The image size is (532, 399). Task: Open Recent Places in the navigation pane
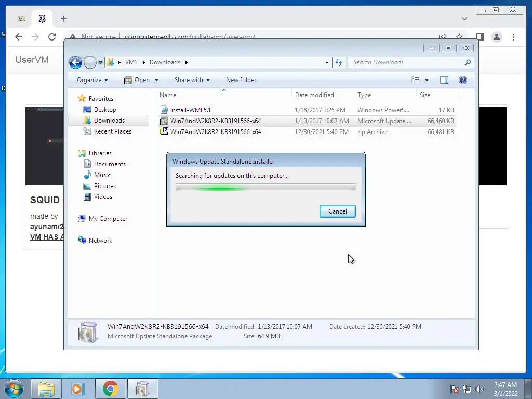pyautogui.click(x=112, y=131)
